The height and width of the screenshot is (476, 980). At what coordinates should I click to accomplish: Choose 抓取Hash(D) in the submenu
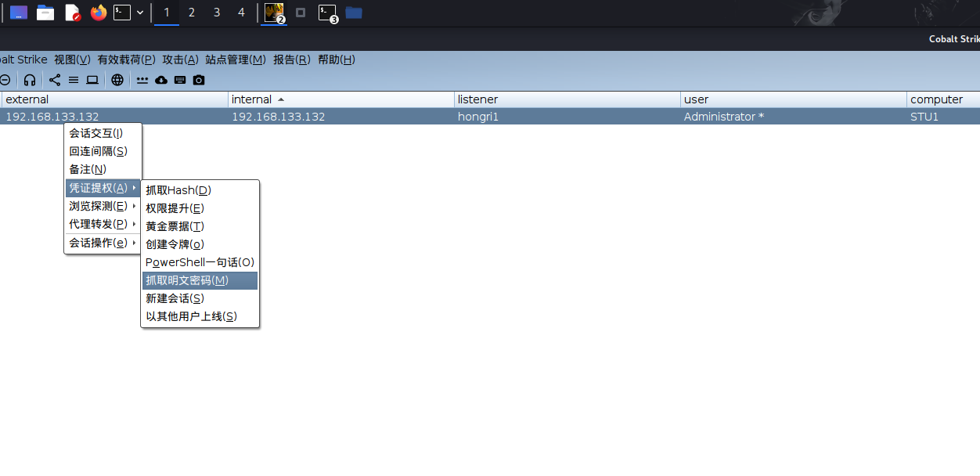[x=200, y=190]
